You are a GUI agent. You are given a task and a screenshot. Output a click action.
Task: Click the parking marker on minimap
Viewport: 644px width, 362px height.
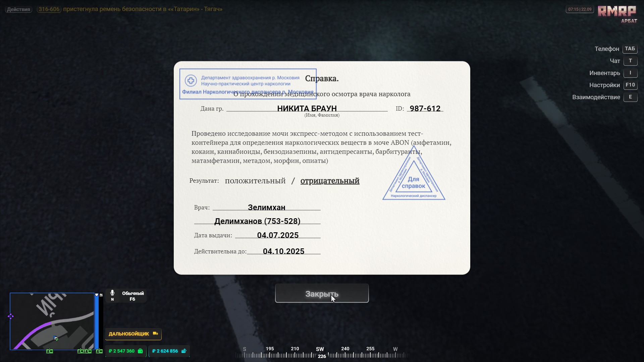coord(56,339)
